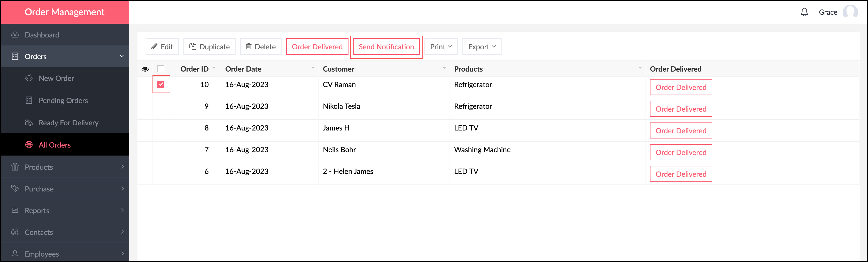Open the Export dropdown
The image size is (868, 262).
point(482,47)
